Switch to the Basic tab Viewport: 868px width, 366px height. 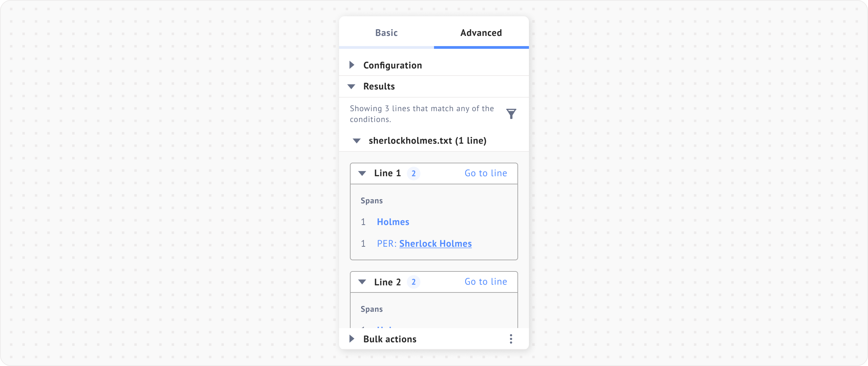pyautogui.click(x=386, y=33)
